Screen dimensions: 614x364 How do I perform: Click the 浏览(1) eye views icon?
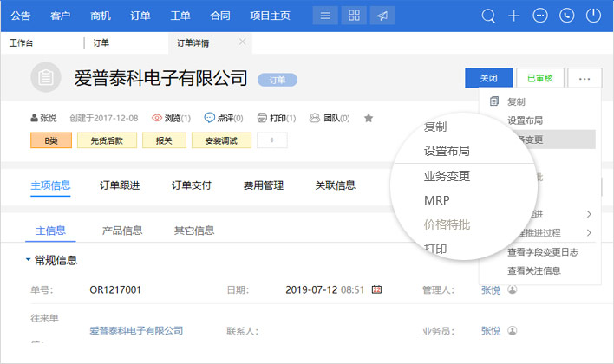click(x=158, y=118)
